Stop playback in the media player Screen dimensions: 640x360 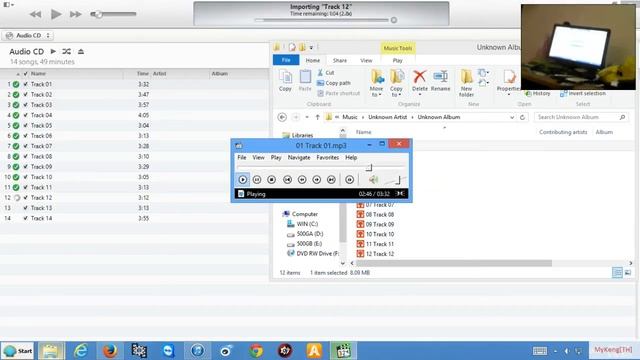(x=271, y=180)
